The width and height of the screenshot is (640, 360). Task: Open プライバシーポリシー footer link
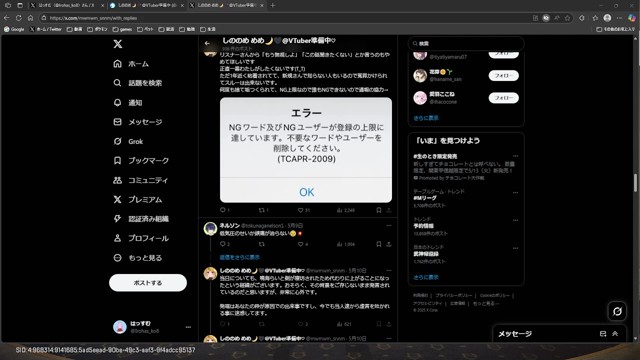(x=453, y=295)
